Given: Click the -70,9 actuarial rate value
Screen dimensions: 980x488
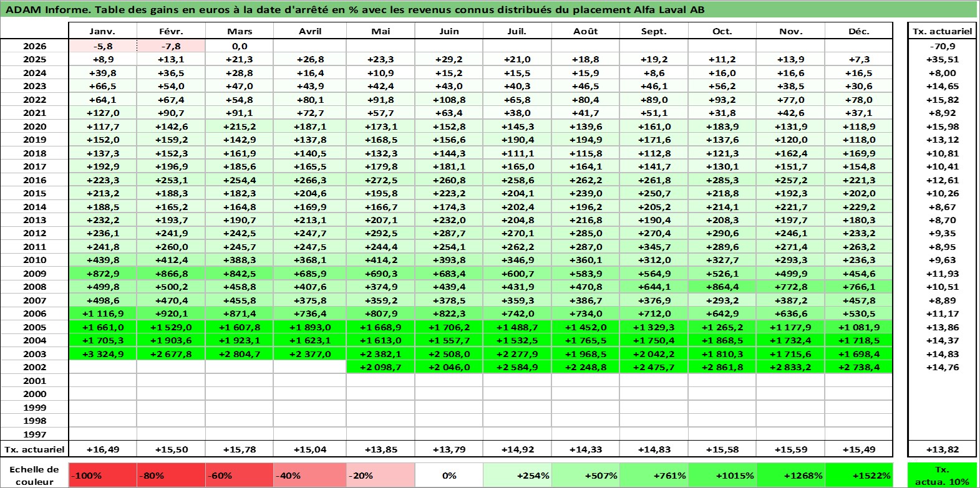Looking at the screenshot, I should click(x=942, y=46).
